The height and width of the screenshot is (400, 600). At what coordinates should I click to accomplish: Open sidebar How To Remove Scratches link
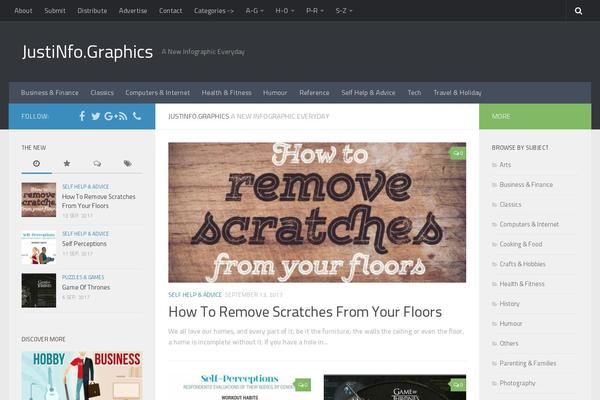pyautogui.click(x=99, y=201)
